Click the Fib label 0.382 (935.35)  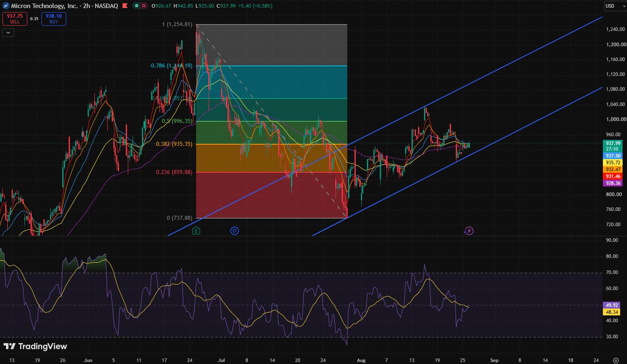(x=174, y=144)
